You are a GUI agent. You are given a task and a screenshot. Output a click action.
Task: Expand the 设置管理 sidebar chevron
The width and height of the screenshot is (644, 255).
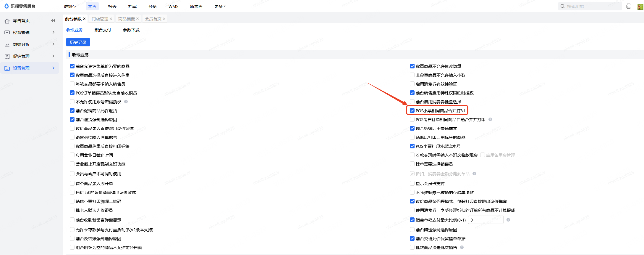tap(54, 68)
